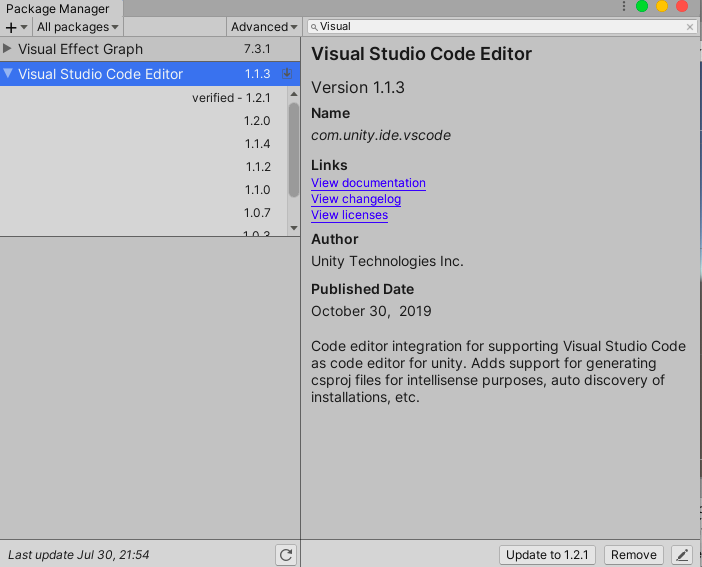Open the View changelog link
Viewport: 702px width, 567px height.
(356, 199)
